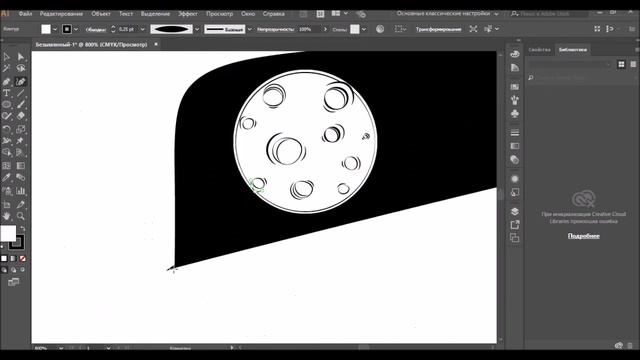Screen dimensions: 640x360
Task: Switch to the Библиотеки tab
Action: 573,50
